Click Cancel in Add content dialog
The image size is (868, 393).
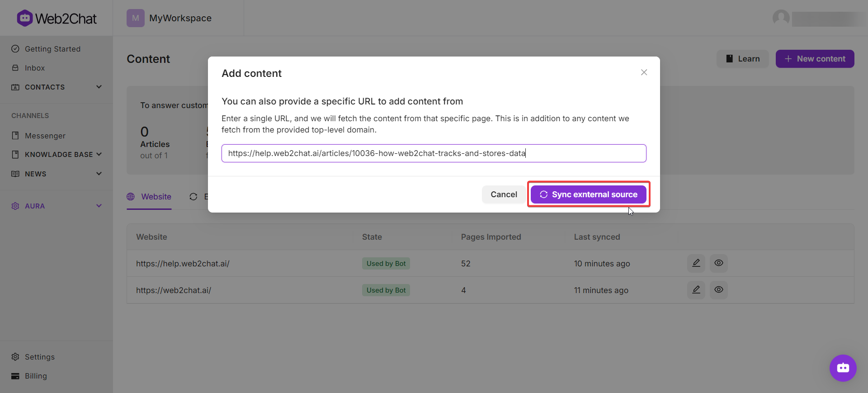coord(504,194)
